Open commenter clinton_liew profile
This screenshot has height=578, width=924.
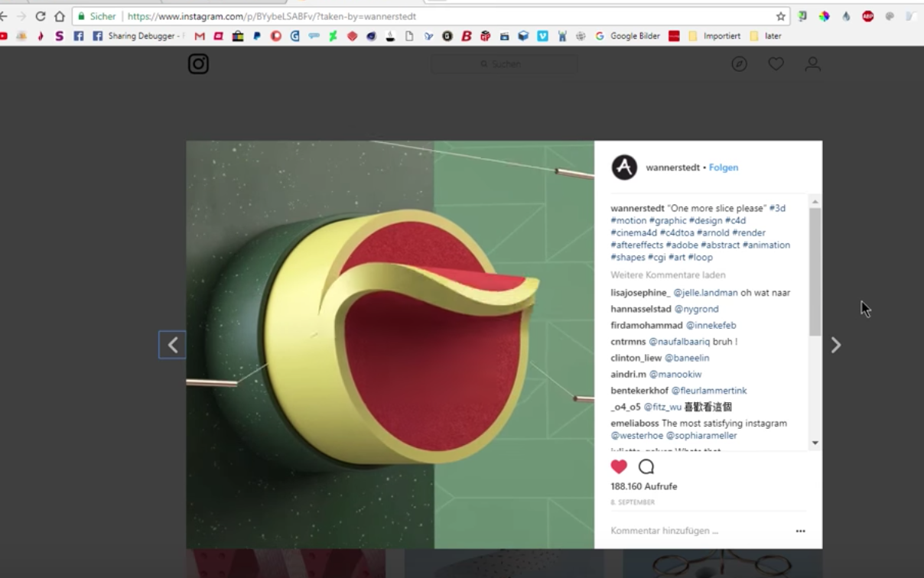tap(636, 358)
